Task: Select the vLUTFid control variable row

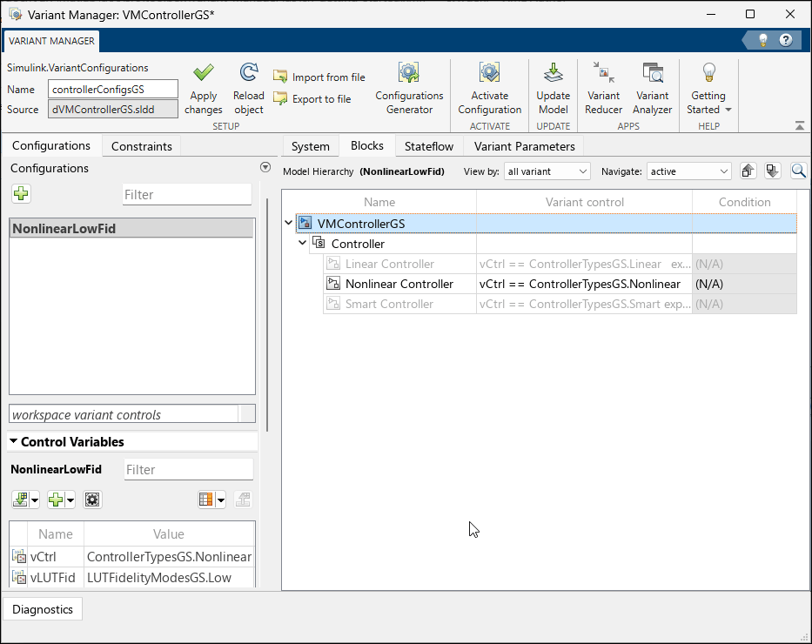Action: (131, 577)
